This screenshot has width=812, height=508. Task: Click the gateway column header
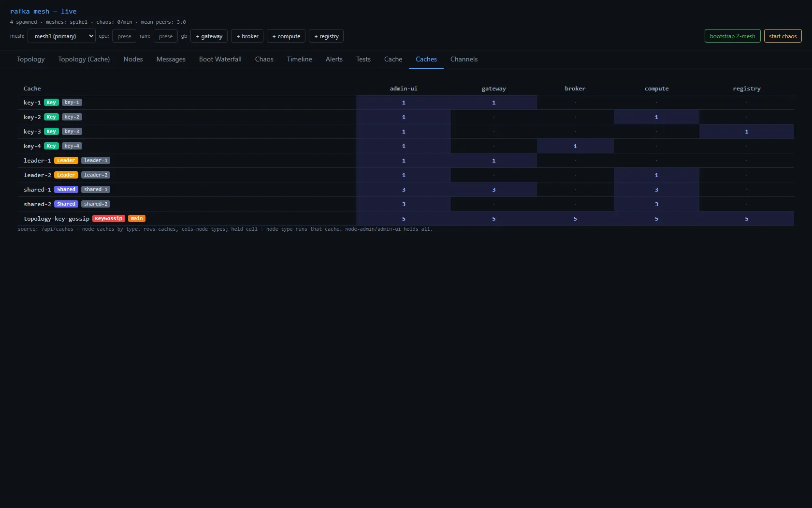pos(494,89)
